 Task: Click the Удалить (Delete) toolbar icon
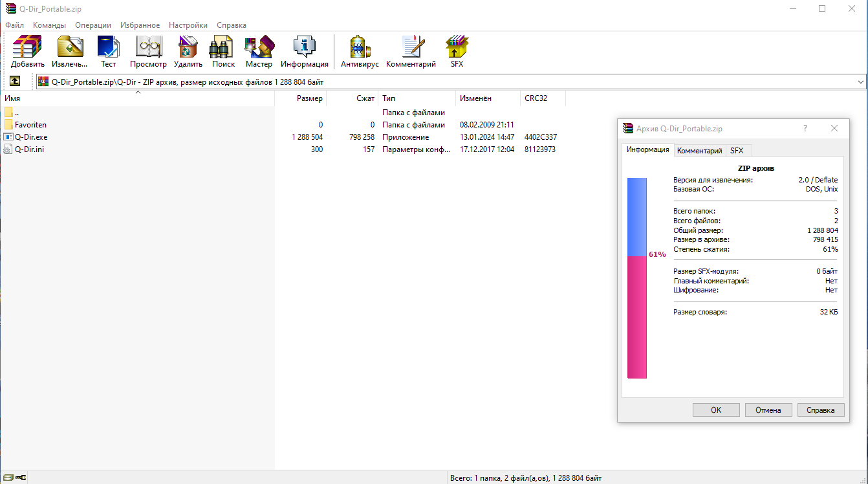pyautogui.click(x=188, y=47)
